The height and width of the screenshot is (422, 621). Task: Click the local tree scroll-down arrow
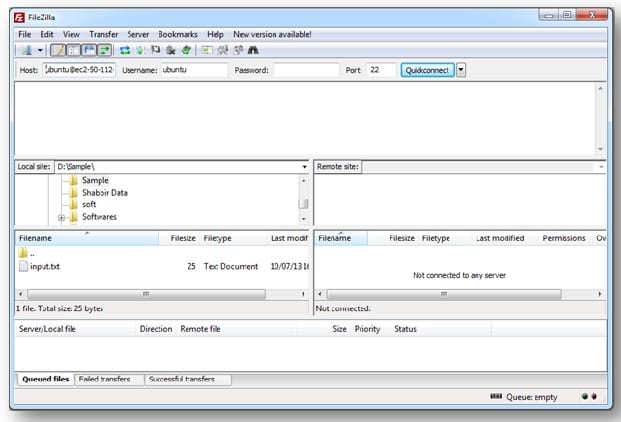[x=303, y=219]
